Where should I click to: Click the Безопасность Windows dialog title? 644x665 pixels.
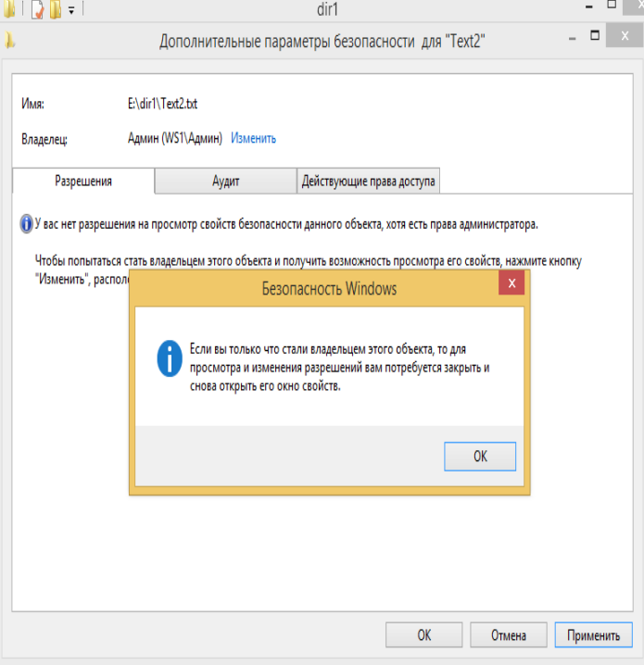coord(329,288)
